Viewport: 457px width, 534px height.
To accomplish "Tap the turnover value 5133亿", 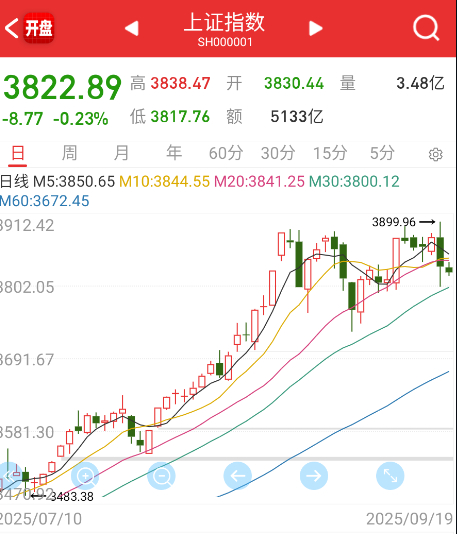I will (297, 117).
